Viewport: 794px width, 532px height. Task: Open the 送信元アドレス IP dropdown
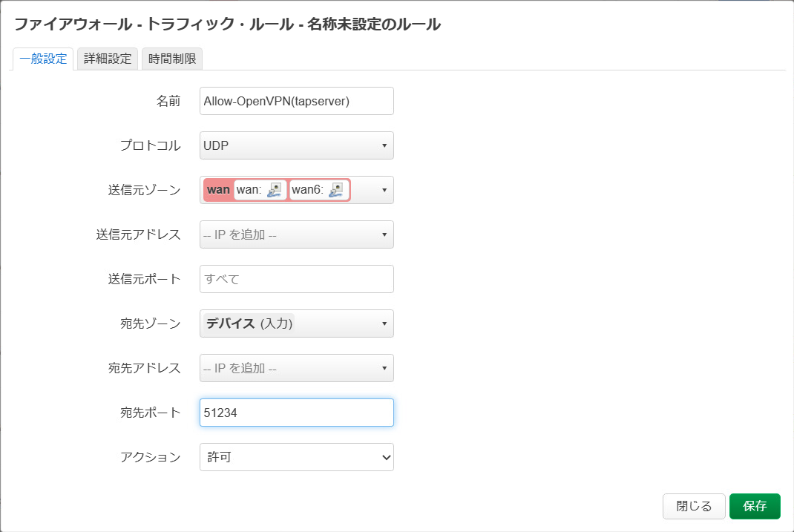coord(297,234)
